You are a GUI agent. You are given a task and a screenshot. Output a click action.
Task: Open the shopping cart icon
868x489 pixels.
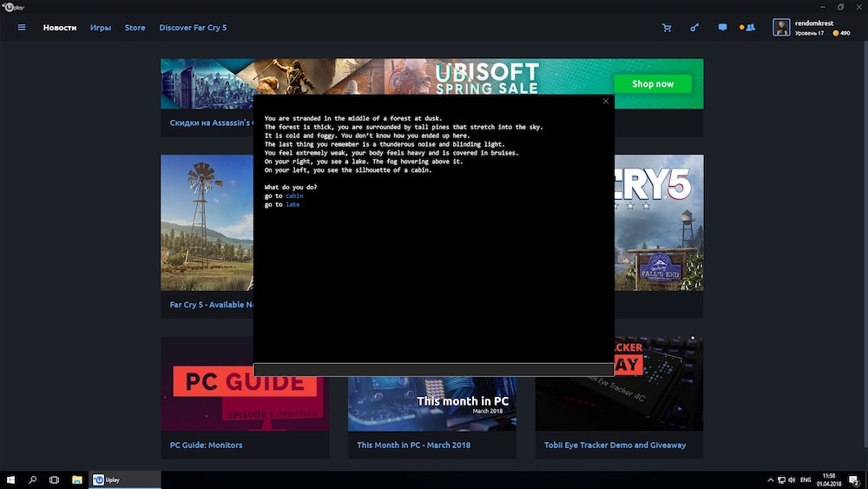[667, 28]
